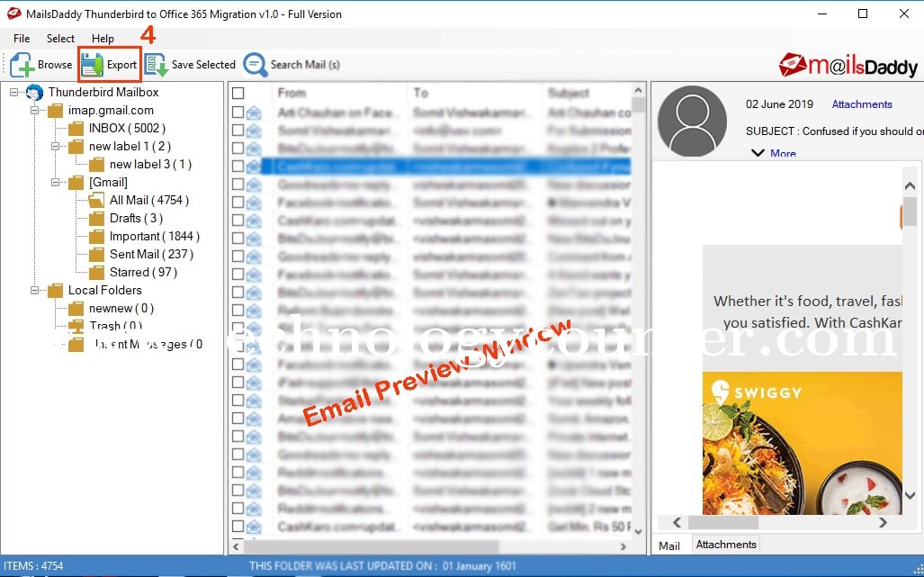Open the Trash (0) folder

[x=115, y=326]
